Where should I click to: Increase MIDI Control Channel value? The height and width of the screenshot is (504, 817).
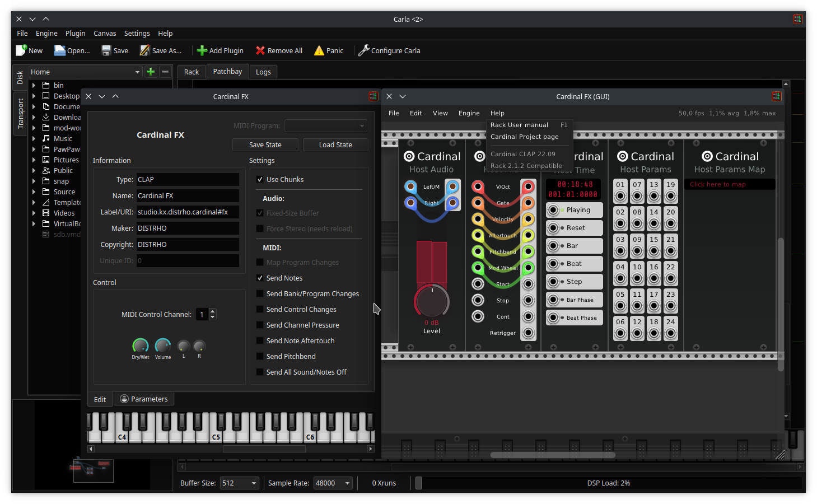212,311
